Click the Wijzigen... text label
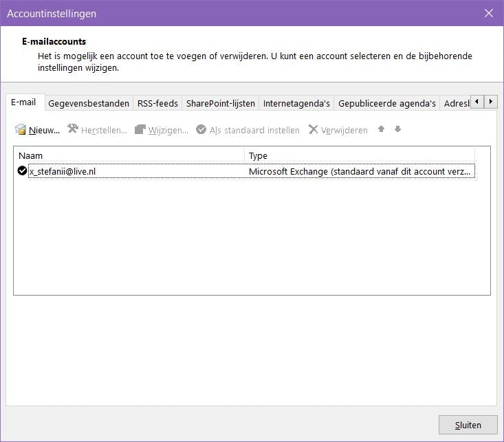This screenshot has width=504, height=442. (x=168, y=130)
